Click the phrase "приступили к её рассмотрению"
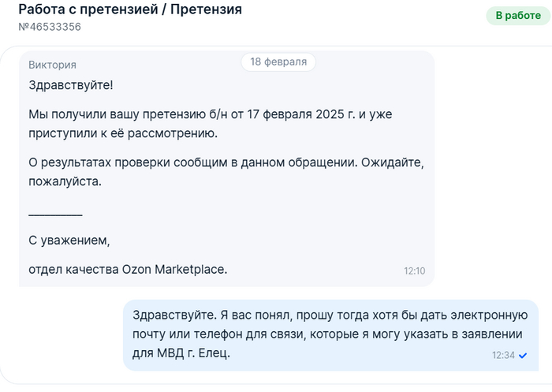552x392 pixels. pos(123,133)
